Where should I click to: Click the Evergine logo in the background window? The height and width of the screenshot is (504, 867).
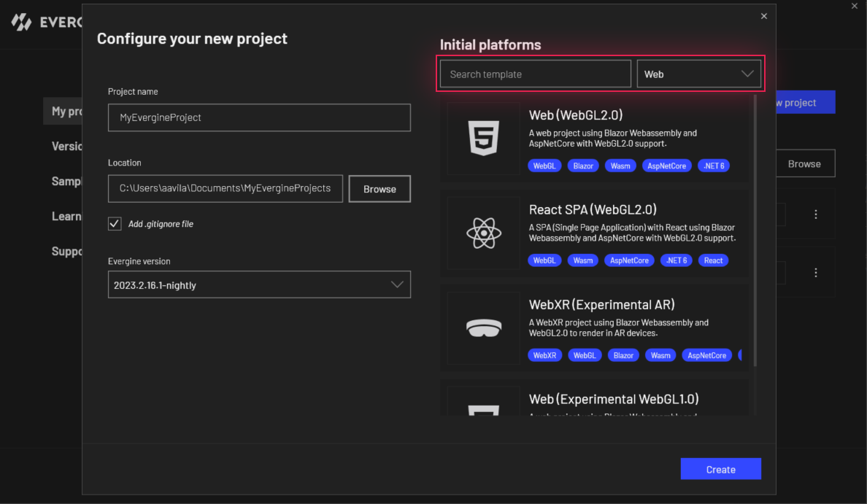pyautogui.click(x=21, y=22)
